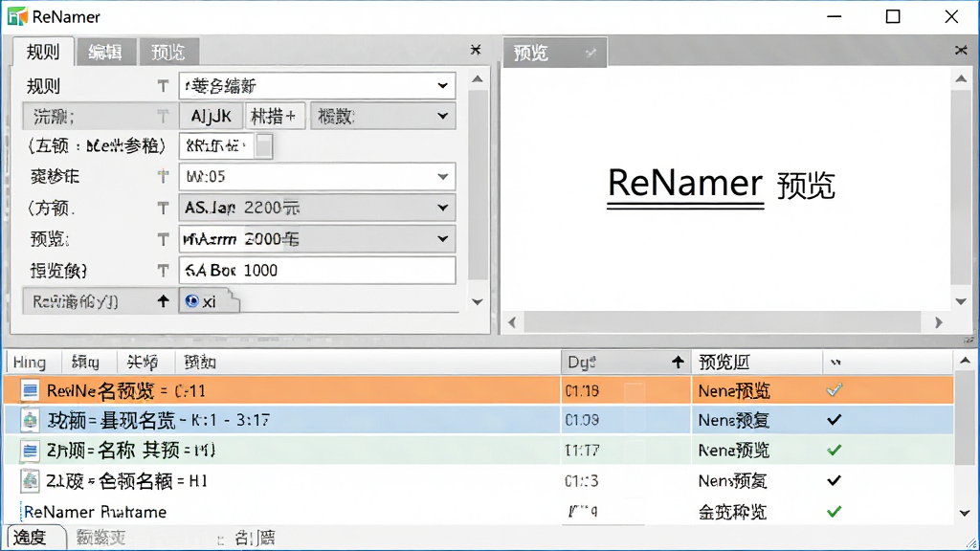Expand the small chevron column header
The height and width of the screenshot is (551, 980).
[x=835, y=363]
